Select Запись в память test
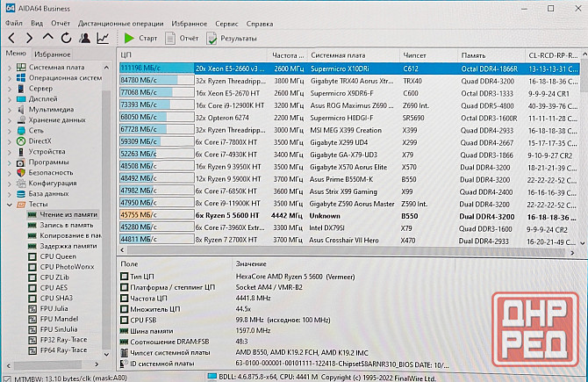588x382 pixels. [x=61, y=226]
